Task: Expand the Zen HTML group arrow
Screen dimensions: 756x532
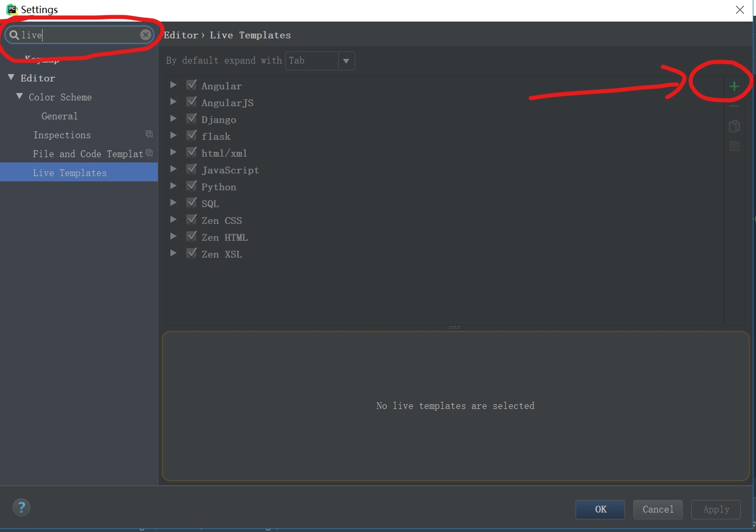Action: pos(173,236)
